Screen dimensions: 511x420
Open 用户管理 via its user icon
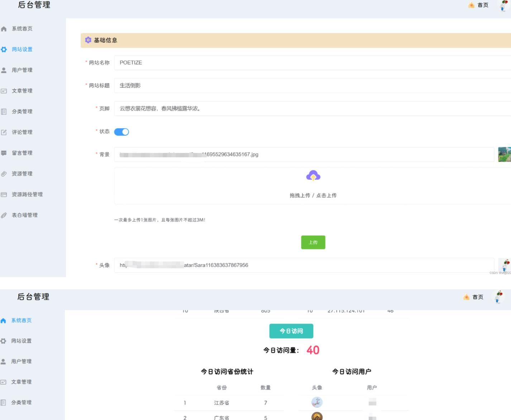pyautogui.click(x=4, y=70)
